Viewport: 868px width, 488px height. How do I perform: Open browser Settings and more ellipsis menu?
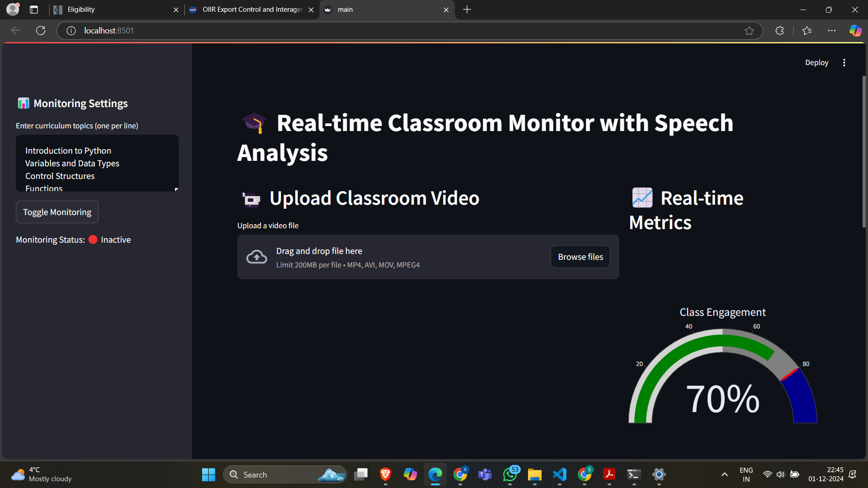pos(831,31)
